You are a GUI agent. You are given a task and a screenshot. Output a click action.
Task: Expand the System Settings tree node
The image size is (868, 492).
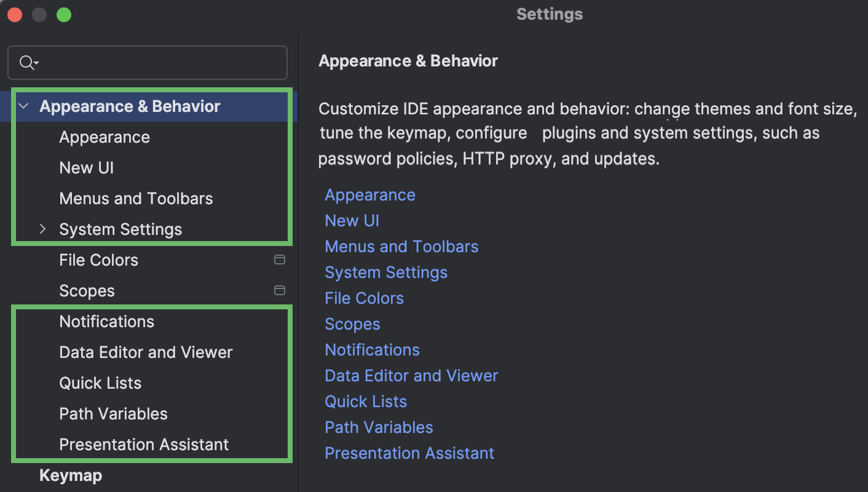pos(42,229)
